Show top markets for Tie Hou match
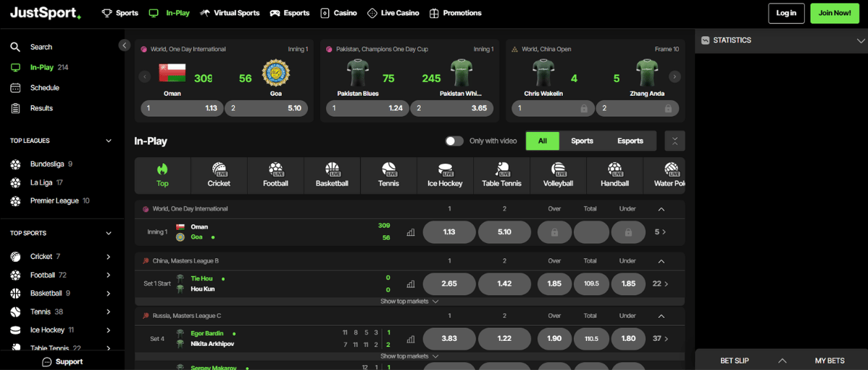This screenshot has width=868, height=370. [409, 301]
